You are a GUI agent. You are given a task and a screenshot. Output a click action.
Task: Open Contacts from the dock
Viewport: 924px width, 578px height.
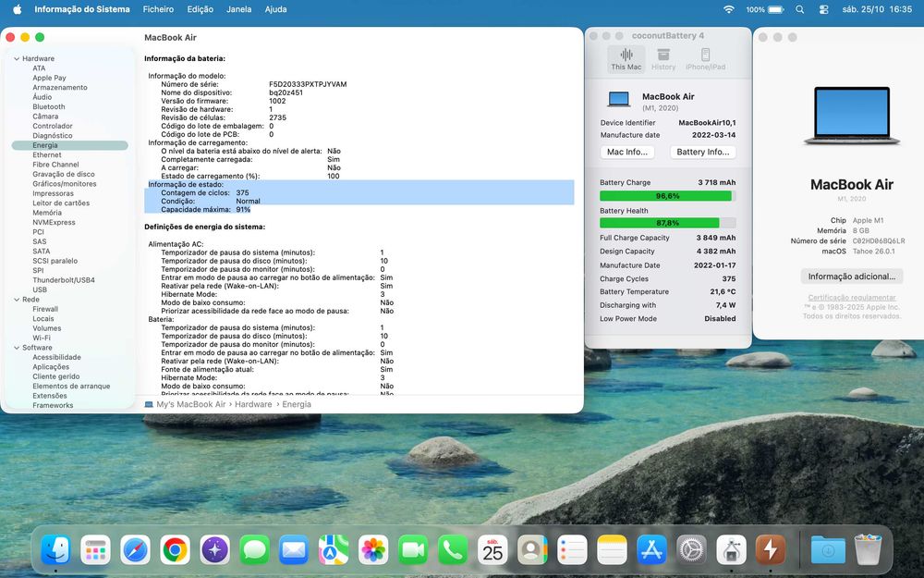(x=532, y=550)
